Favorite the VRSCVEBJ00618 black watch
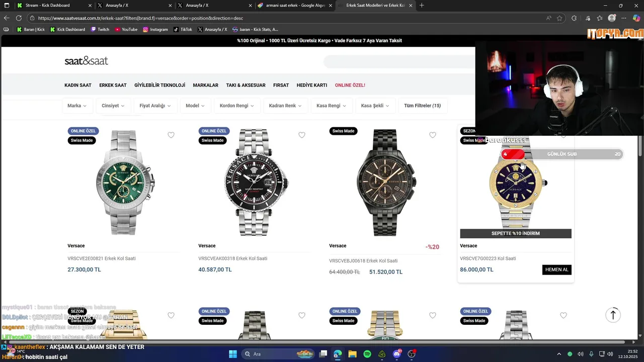644x362 pixels. (433, 135)
